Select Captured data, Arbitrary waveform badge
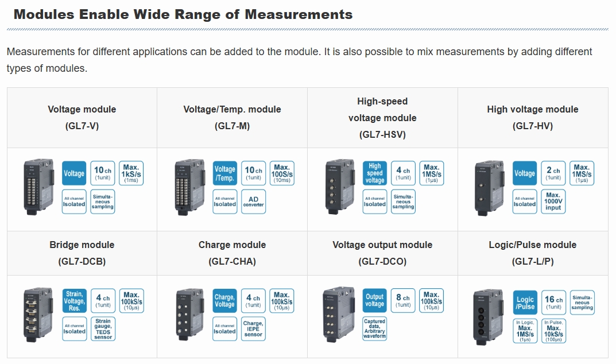Image resolution: width=616 pixels, height=364 pixels. (x=375, y=328)
